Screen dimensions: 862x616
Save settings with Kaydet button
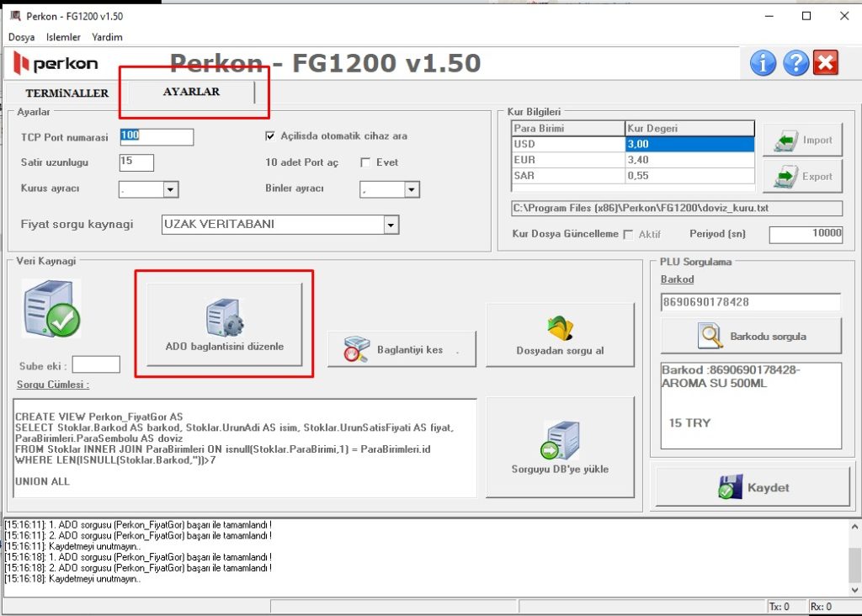tap(753, 487)
